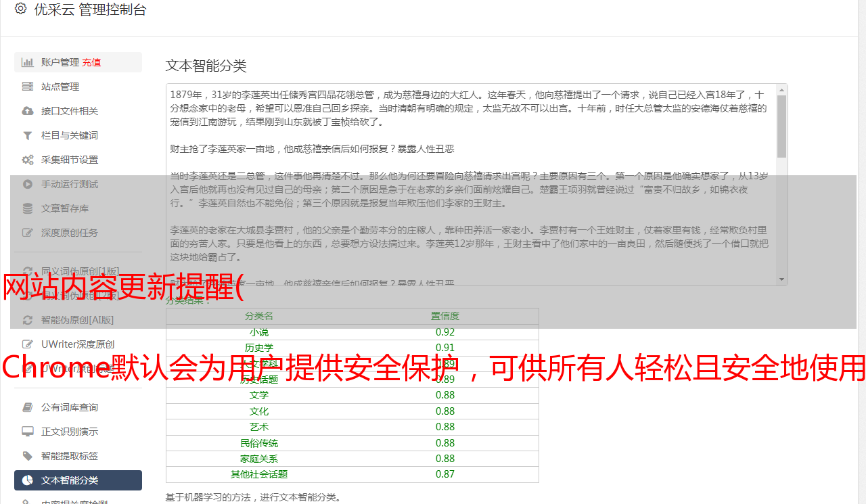Select the 民俗传统 category cell
Viewport: 866px width, 504px height.
(x=259, y=443)
